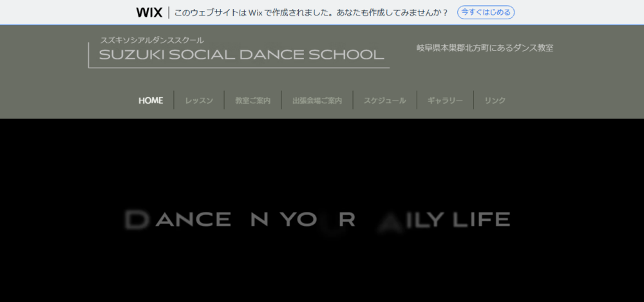Open the リンク menu item
Viewport: 644px width, 302px height.
coord(495,100)
